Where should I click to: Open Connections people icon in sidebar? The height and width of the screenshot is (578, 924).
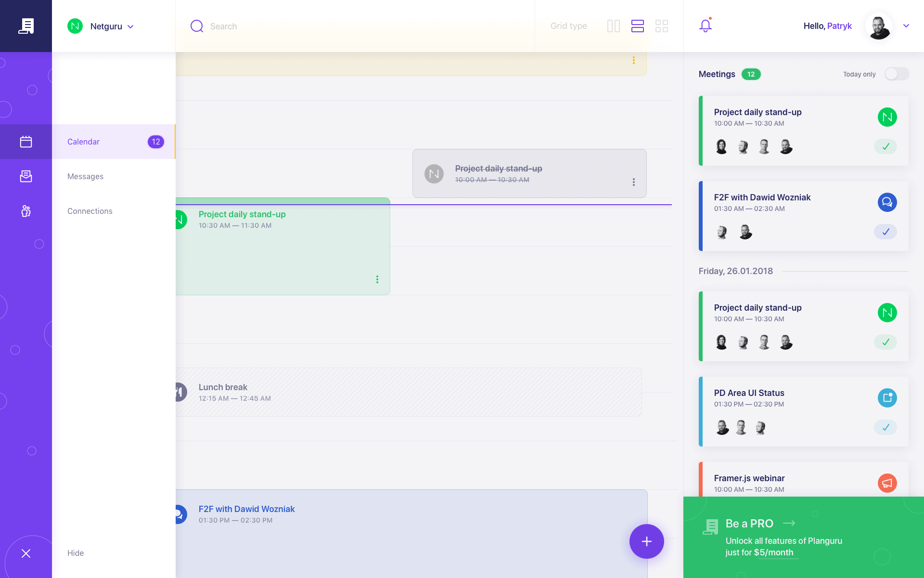26,211
